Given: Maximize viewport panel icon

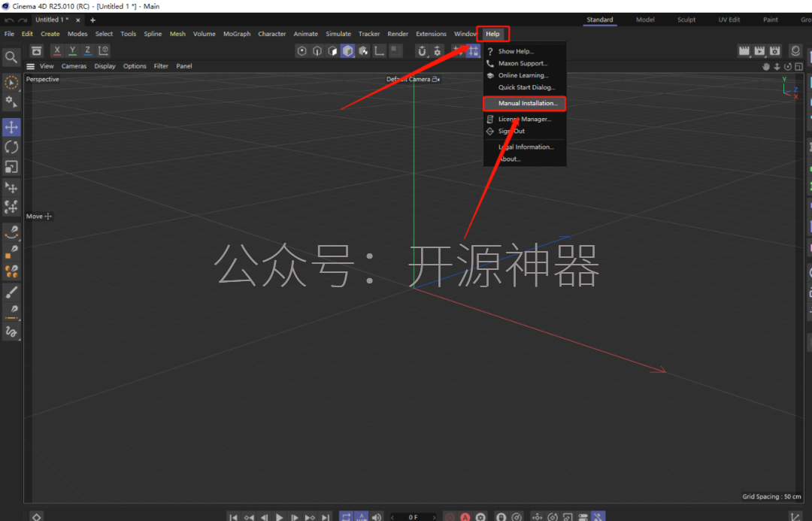Looking at the screenshot, I should click(798, 66).
